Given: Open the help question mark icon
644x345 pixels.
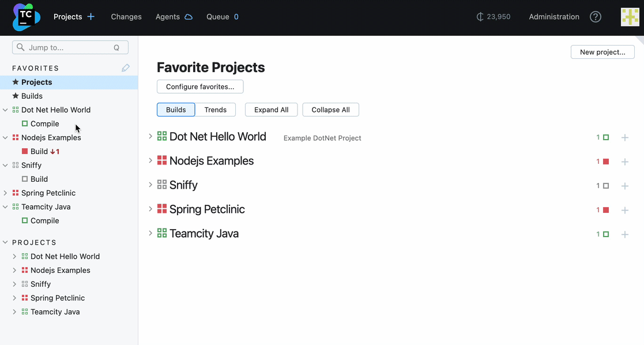Looking at the screenshot, I should pyautogui.click(x=596, y=17).
